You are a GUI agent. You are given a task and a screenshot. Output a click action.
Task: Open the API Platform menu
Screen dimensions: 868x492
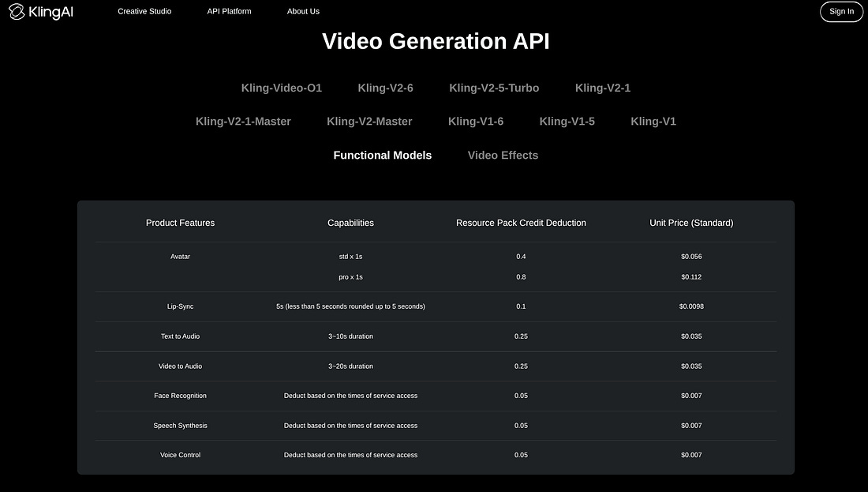point(229,11)
